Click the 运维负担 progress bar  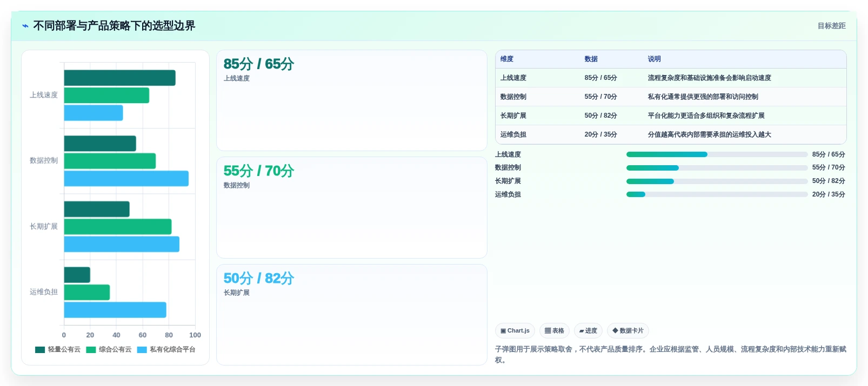point(717,194)
